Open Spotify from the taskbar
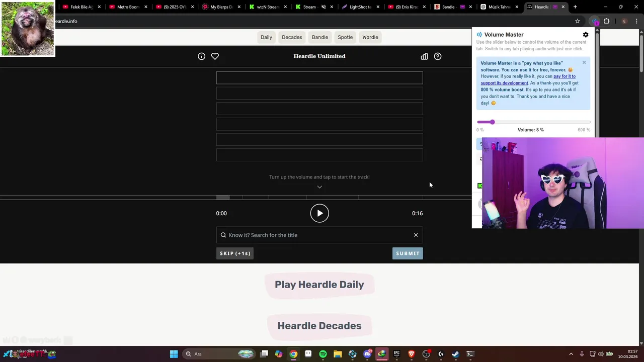 (323, 354)
